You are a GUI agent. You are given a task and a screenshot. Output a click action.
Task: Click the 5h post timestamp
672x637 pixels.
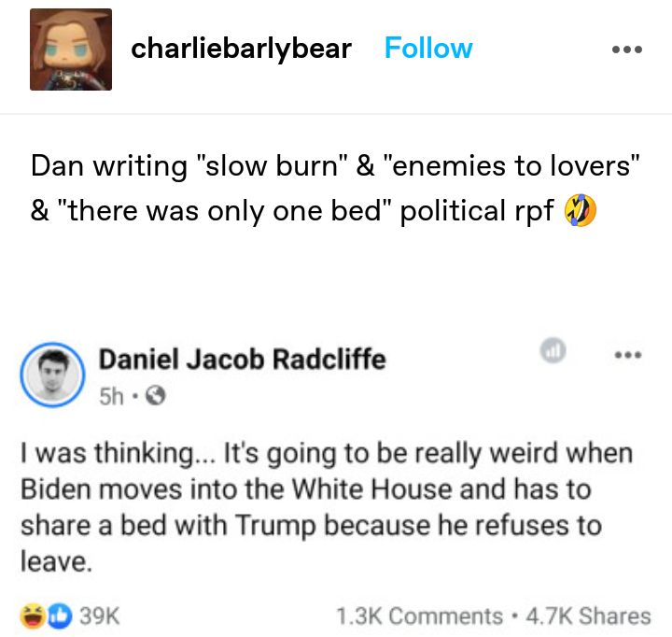pos(111,395)
